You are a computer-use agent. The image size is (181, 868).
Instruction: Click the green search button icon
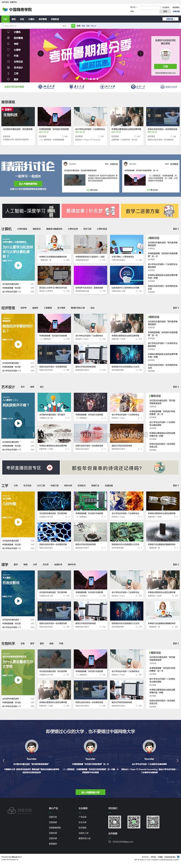73,26
